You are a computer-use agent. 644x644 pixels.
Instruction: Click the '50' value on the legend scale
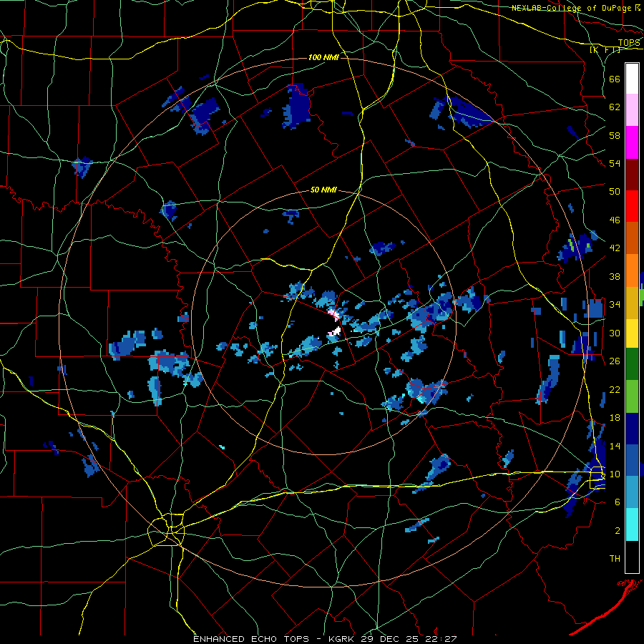(x=615, y=192)
